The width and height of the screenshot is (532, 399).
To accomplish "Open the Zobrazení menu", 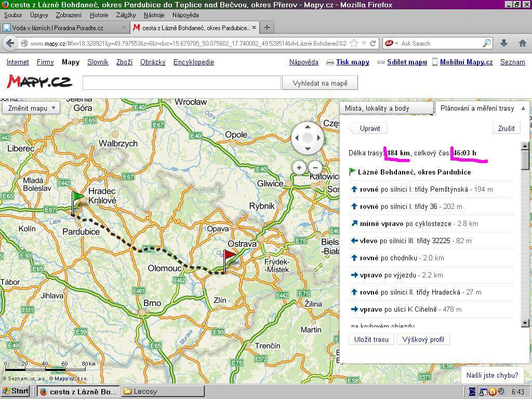I will pyautogui.click(x=69, y=15).
